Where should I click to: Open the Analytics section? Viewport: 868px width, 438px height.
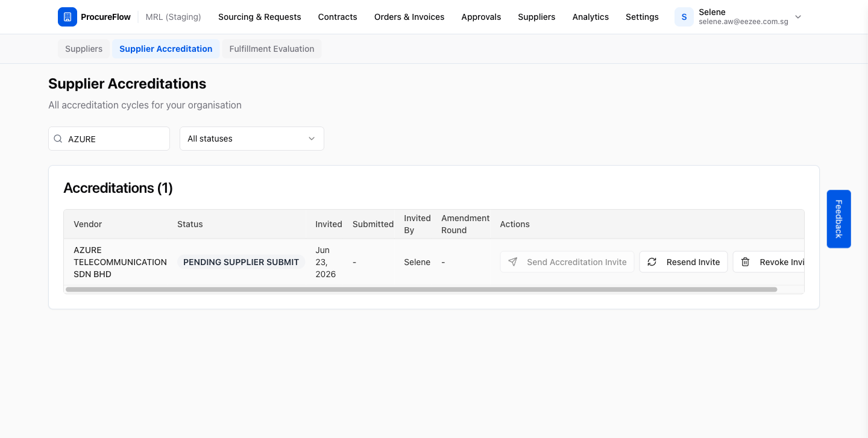591,17
